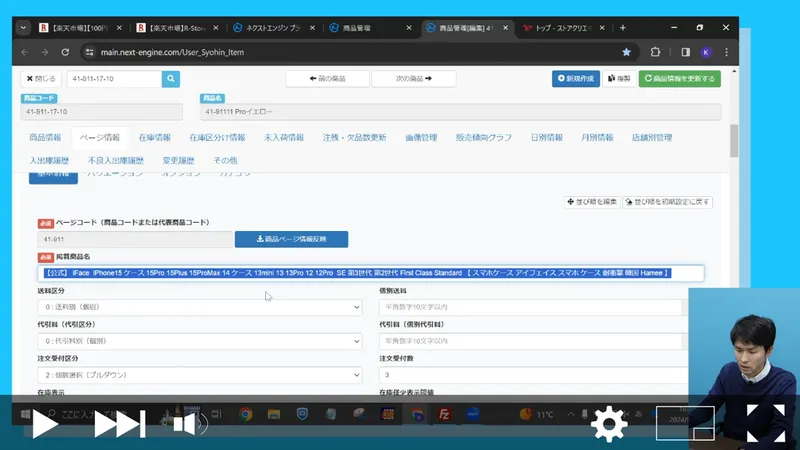Click the 並び順を編集 button
This screenshot has height=450, width=800.
(592, 202)
